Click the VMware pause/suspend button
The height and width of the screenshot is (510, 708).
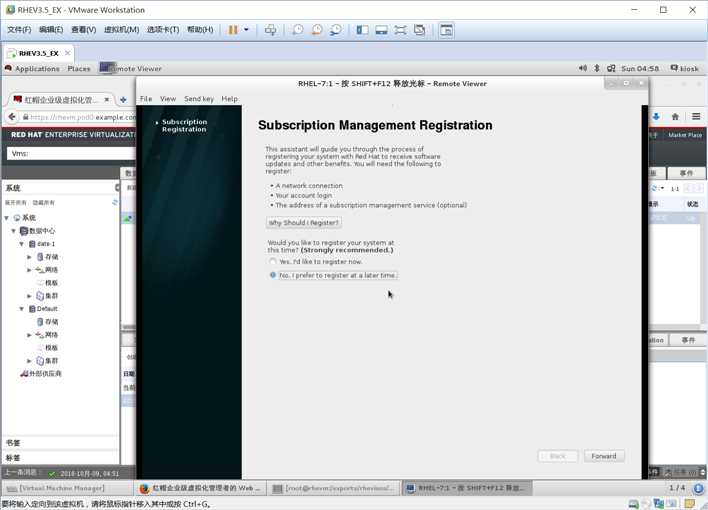(233, 30)
